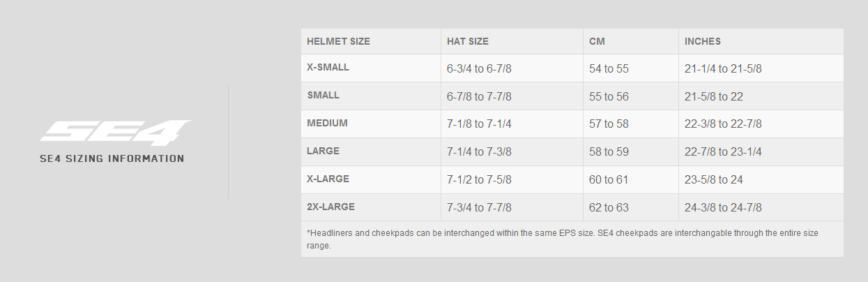Click the Hat Size column header

(468, 41)
